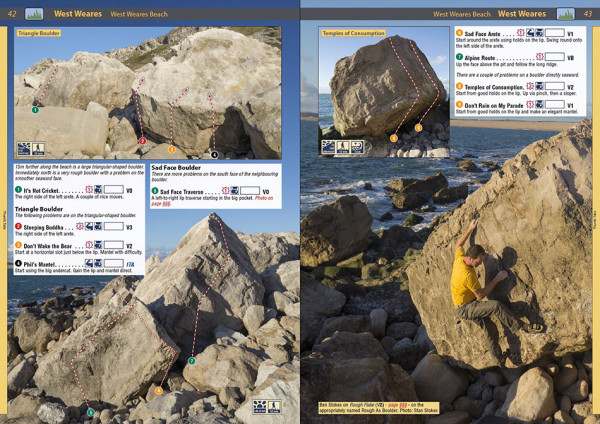The image size is (600, 424).
Task: Click the star icon for Sad Face Traverse
Action: coord(225,191)
